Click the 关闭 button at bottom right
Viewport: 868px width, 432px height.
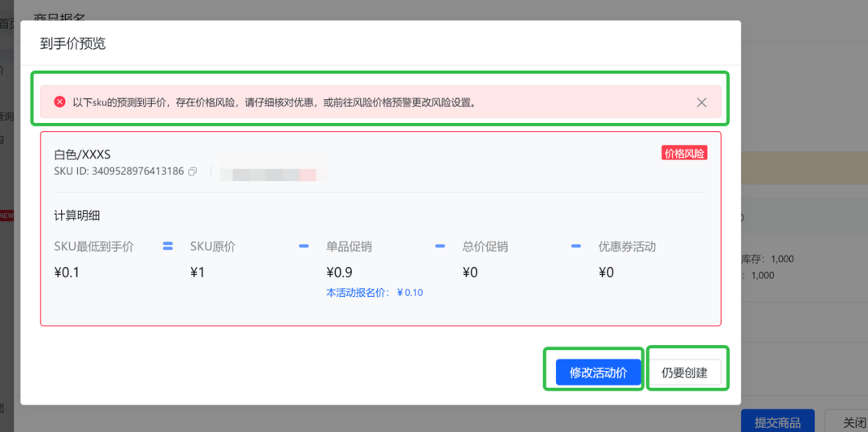point(854,422)
